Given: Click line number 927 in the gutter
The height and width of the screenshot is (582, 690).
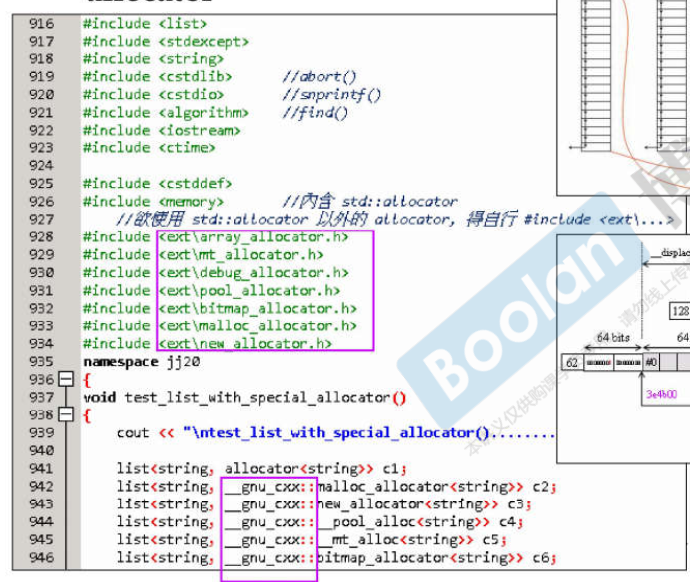Looking at the screenshot, I should point(42,219).
